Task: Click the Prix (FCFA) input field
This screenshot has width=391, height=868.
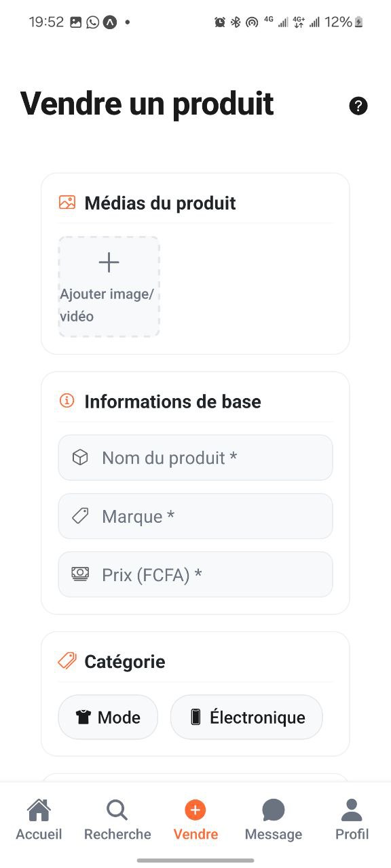Action: point(195,574)
